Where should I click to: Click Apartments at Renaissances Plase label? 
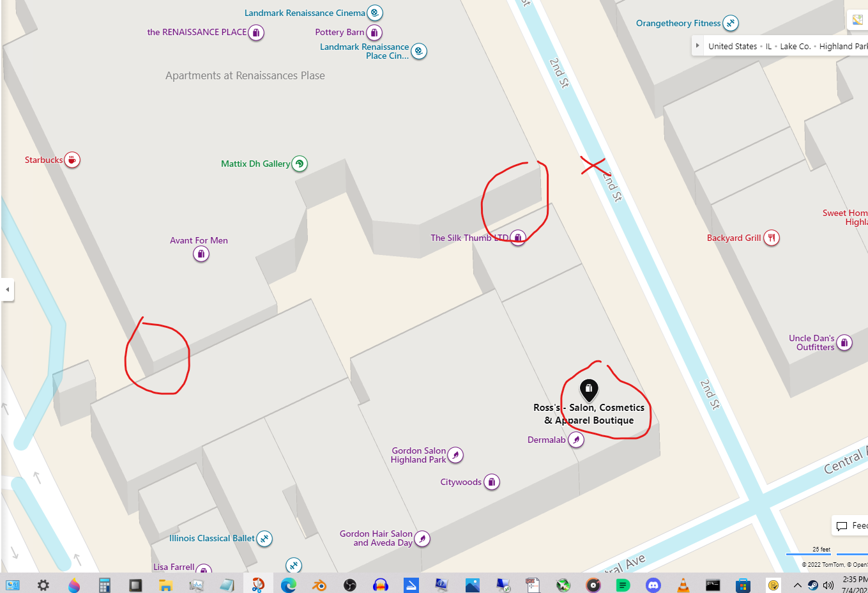245,75
